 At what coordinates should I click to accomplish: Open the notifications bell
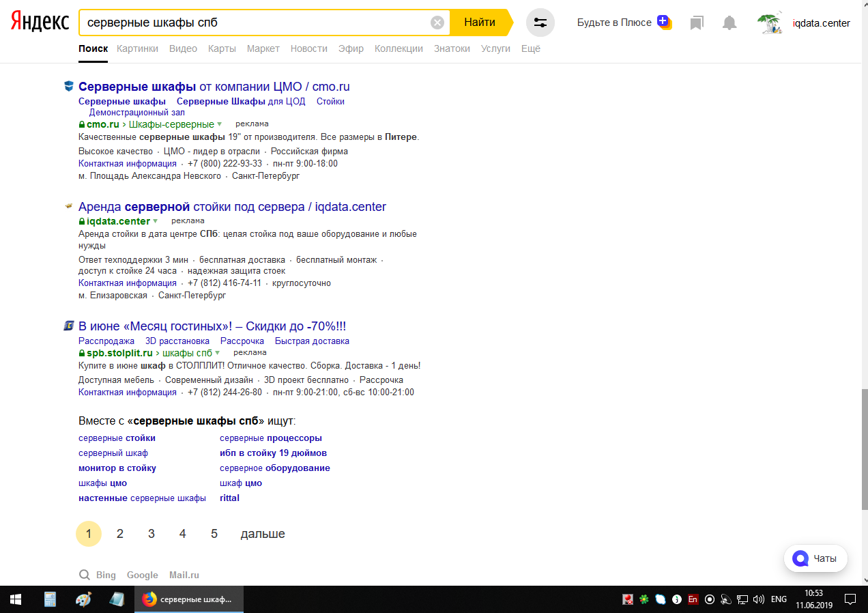click(x=729, y=23)
